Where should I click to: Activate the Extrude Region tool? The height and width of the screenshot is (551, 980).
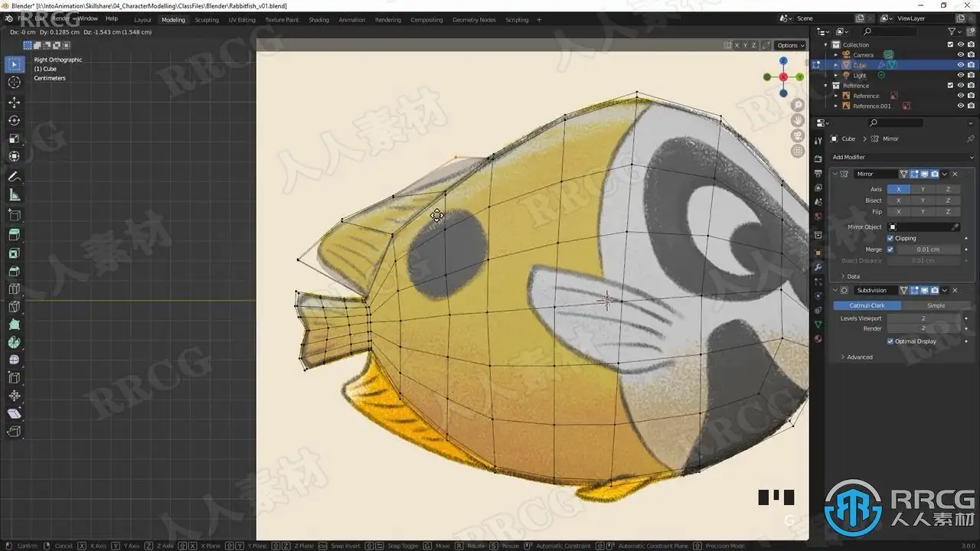point(15,235)
